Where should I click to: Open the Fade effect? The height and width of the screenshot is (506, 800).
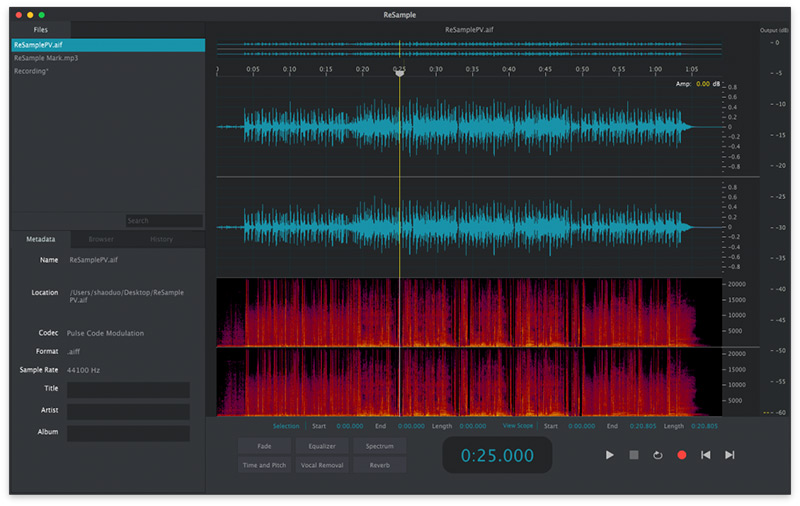coord(265,446)
